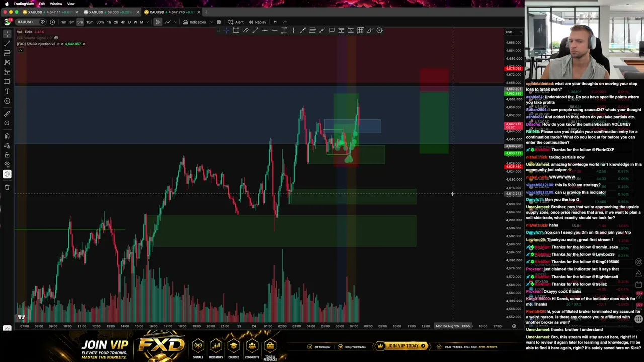
Task: Close the XAGUSD tab
Action: click(x=137, y=12)
